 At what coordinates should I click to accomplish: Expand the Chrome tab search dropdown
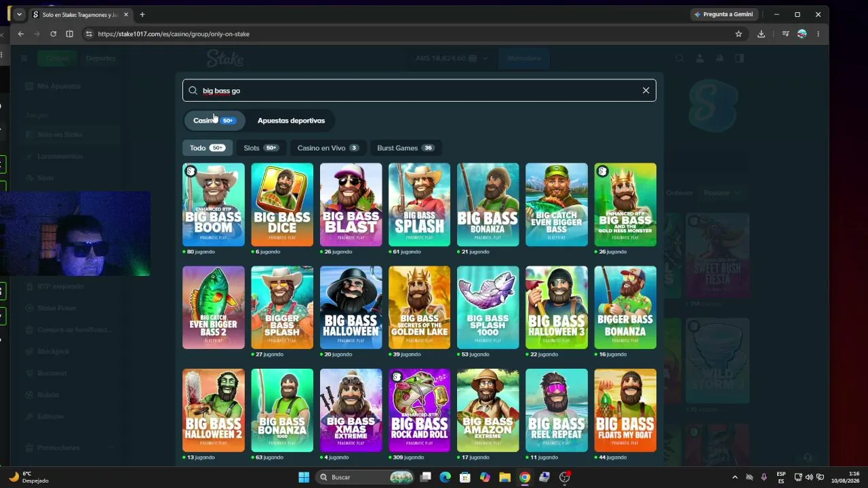19,14
